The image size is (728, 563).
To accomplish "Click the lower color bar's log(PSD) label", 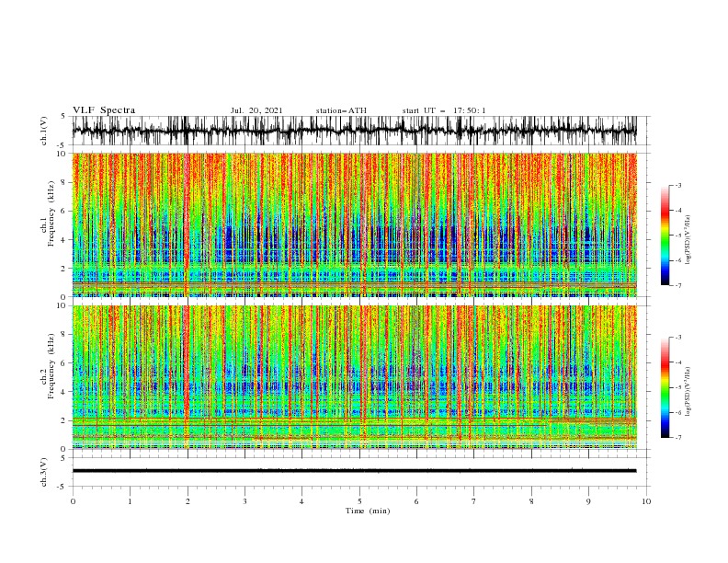I will [x=688, y=391].
